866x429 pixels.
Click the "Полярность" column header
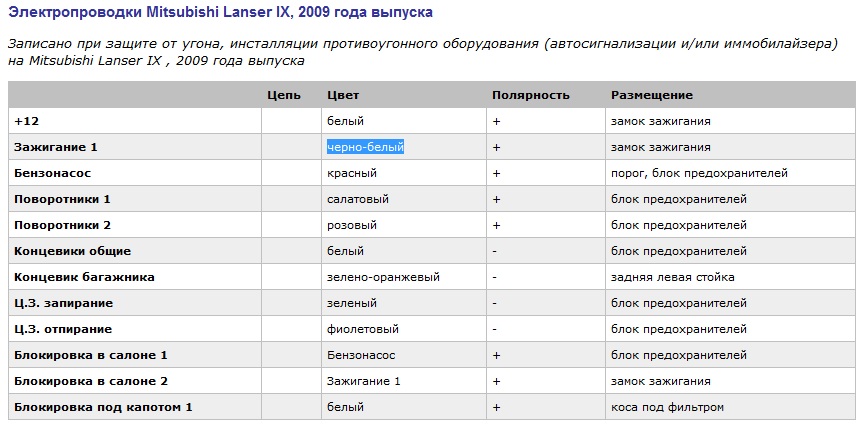point(530,95)
